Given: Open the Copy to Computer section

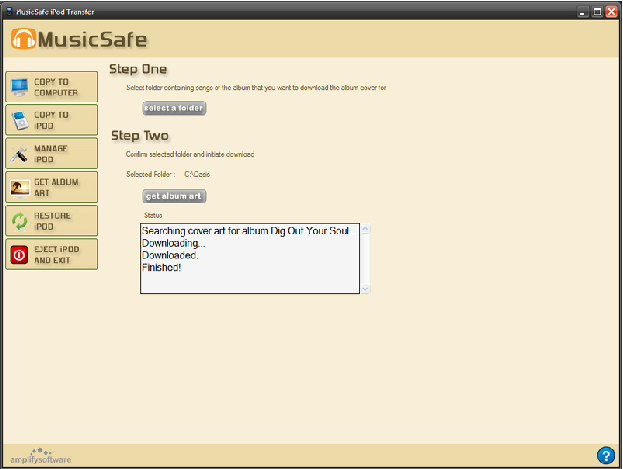Looking at the screenshot, I should [52, 87].
